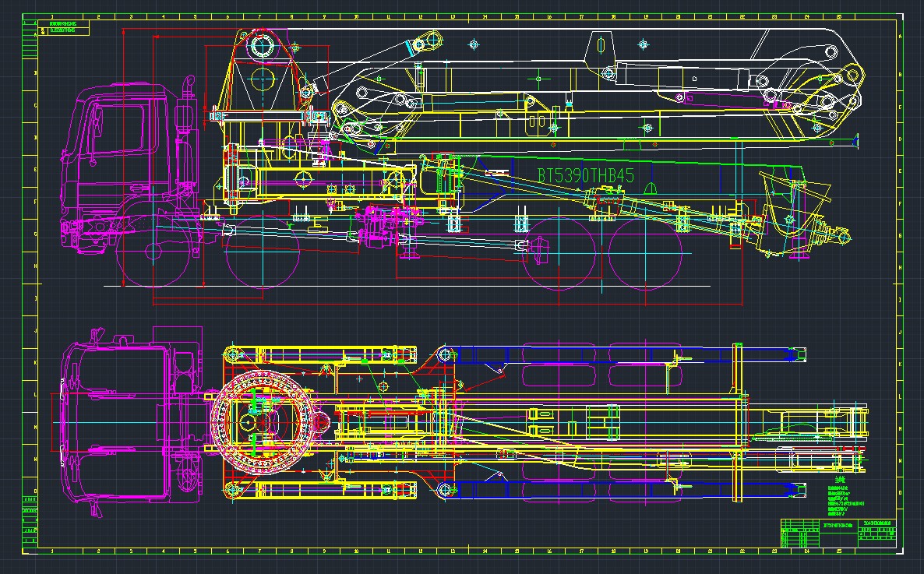Screen dimensions: 924x574
Task: Click the front lower outrigger pivot in plan view
Action: pyautogui.click(x=233, y=489)
